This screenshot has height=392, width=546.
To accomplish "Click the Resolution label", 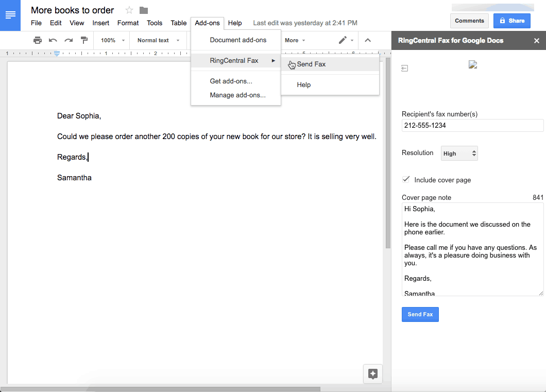I will click(418, 153).
